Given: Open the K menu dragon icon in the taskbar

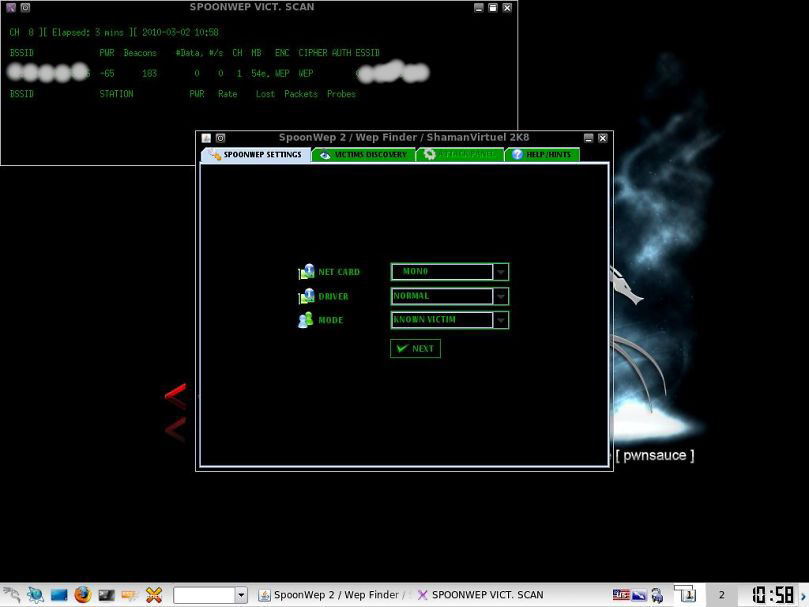Looking at the screenshot, I should point(11,595).
